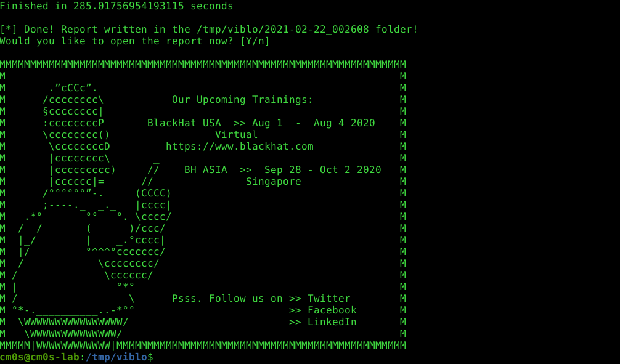The width and height of the screenshot is (620, 364).
Task: Click the cm0s@cm0s-lab username in the prompt
Action: [39, 357]
